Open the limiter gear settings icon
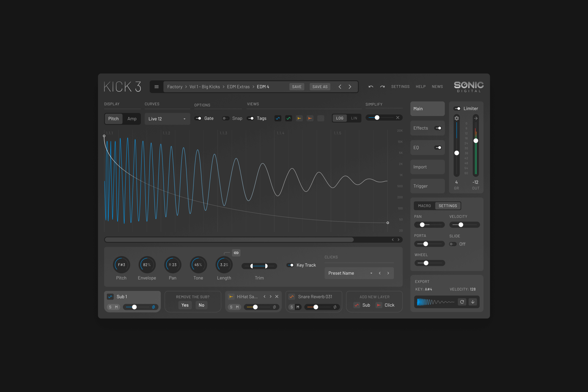The image size is (588, 392). click(x=456, y=118)
